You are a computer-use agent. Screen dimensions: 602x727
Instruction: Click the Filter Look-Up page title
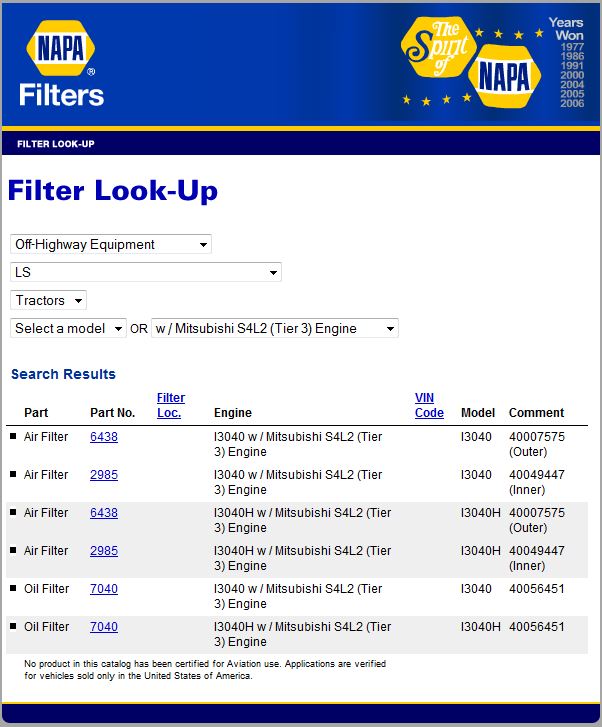[x=113, y=191]
